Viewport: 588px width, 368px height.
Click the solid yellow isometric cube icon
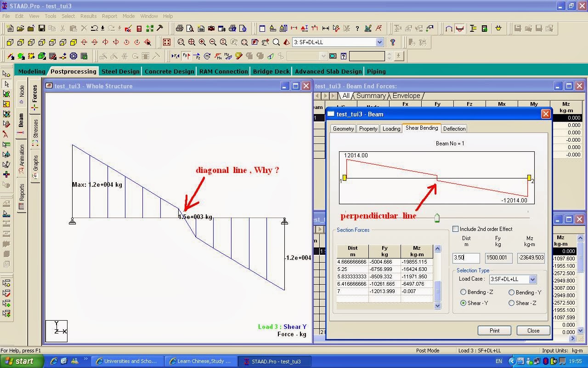tap(73, 42)
